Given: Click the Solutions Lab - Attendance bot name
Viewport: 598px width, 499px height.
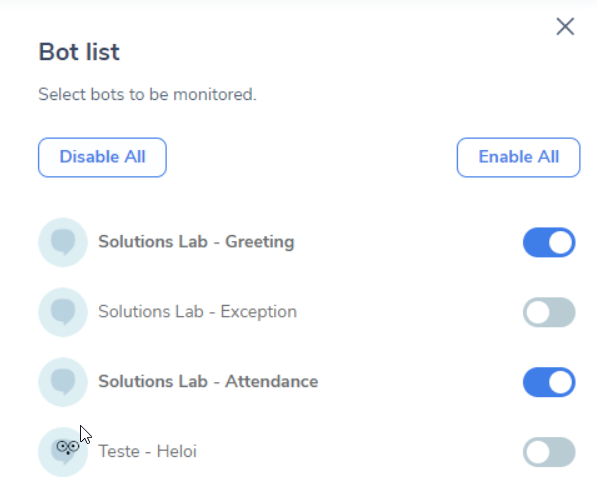Looking at the screenshot, I should click(x=208, y=381).
